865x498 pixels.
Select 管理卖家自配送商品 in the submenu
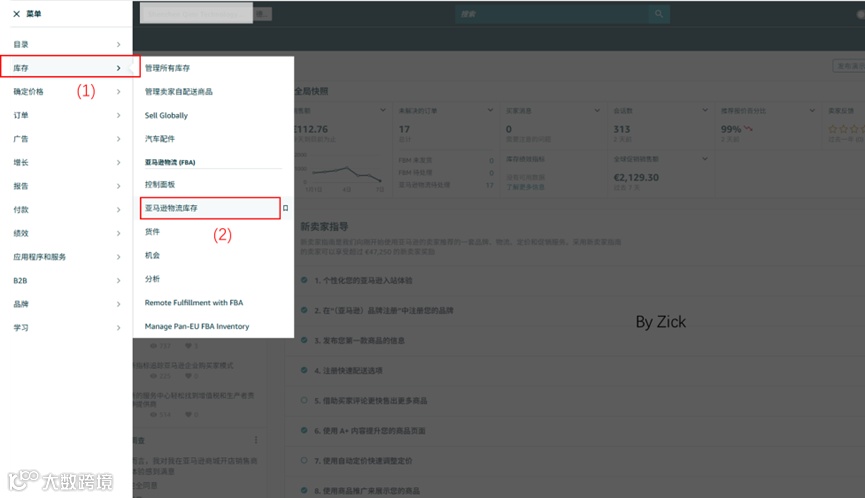[178, 92]
